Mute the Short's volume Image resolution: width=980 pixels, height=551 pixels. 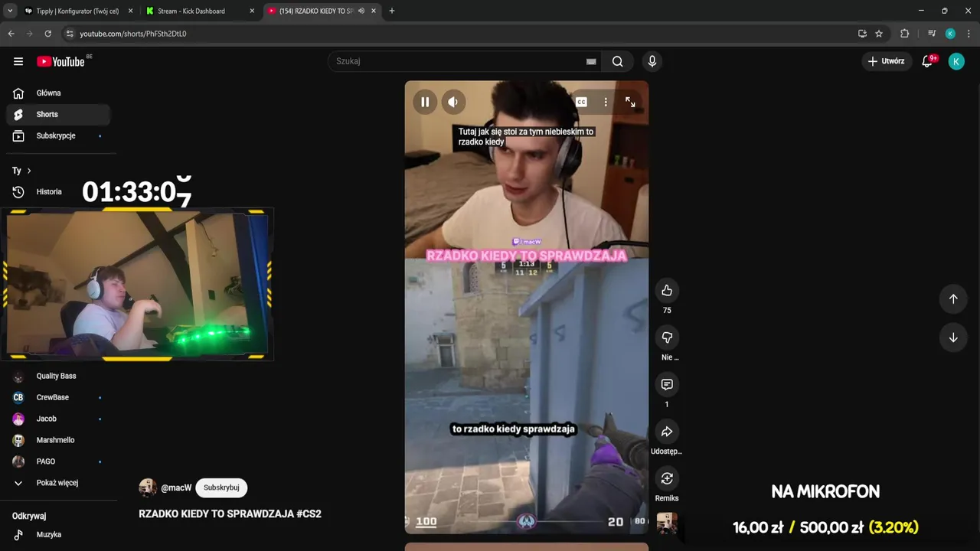pos(453,102)
